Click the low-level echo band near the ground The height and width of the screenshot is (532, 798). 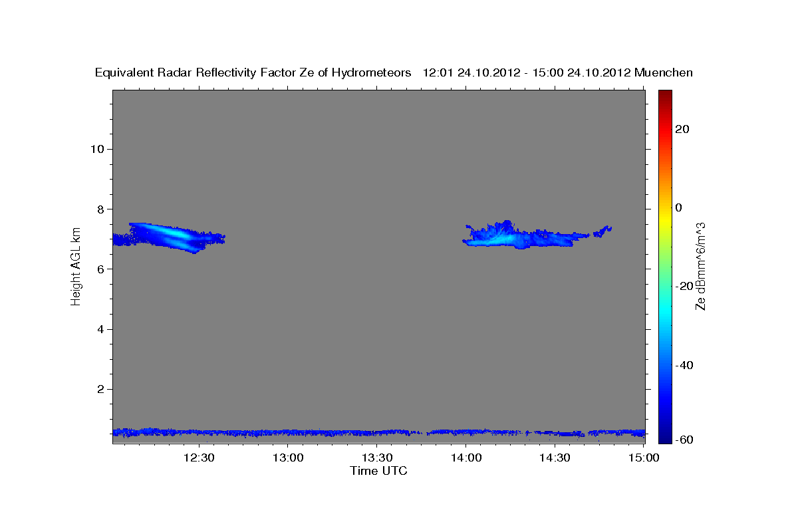[x=378, y=433]
